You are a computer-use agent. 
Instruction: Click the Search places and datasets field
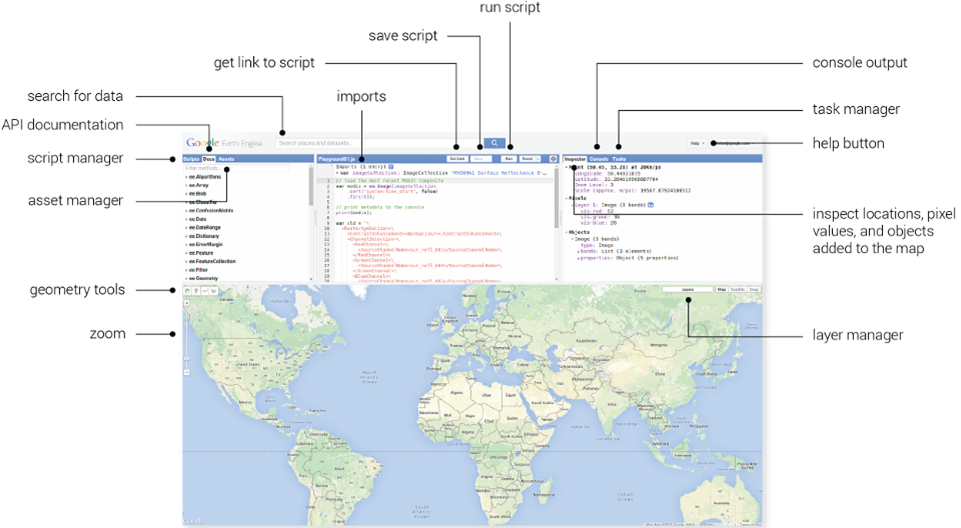(379, 143)
